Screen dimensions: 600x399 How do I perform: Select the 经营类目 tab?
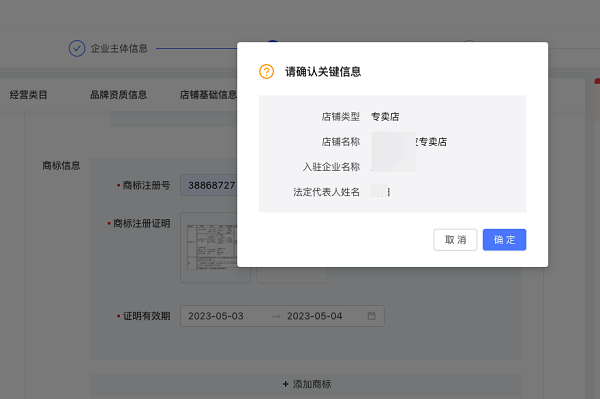click(28, 95)
